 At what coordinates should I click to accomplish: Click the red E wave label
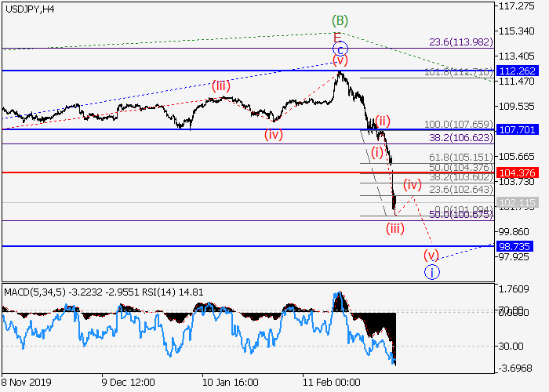[337, 36]
